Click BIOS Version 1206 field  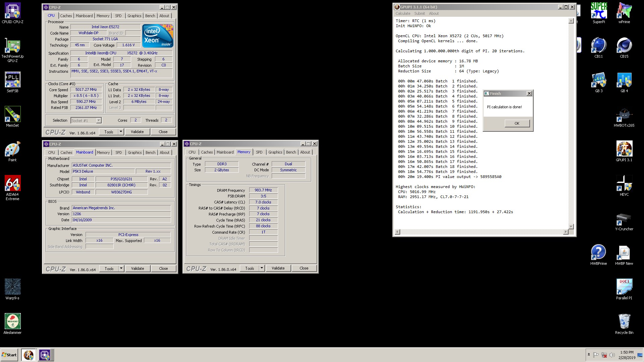[x=121, y=214]
